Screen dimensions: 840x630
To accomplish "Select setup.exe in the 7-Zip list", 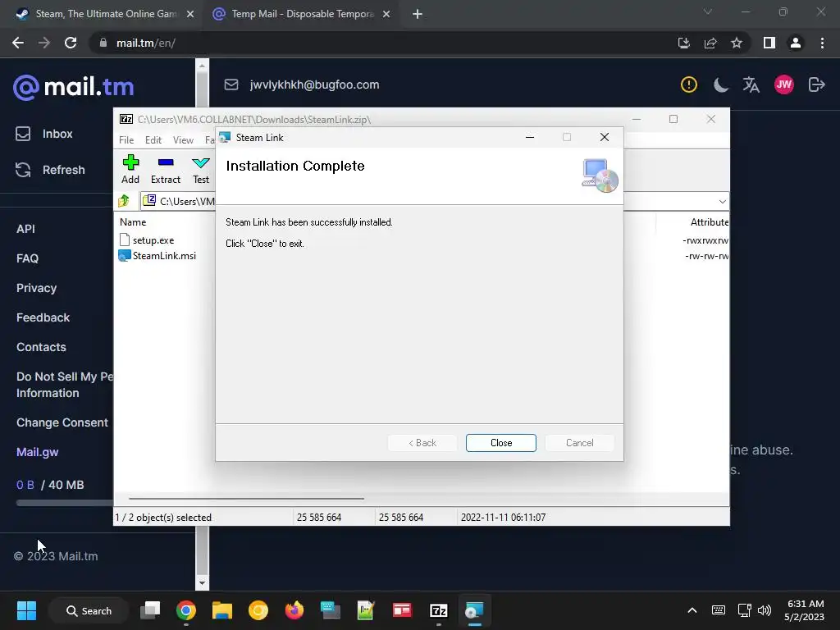I will click(153, 240).
